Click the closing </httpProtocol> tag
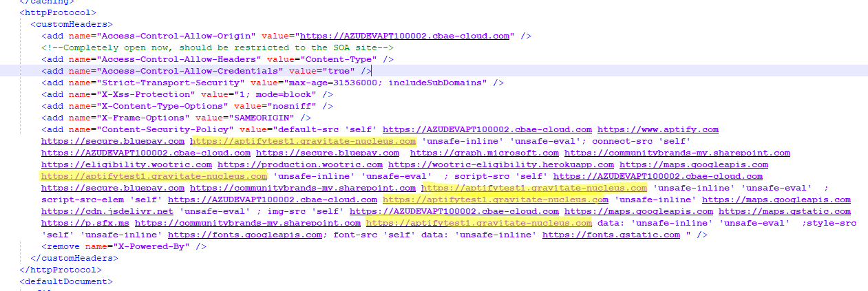The image size is (868, 291). (61, 269)
